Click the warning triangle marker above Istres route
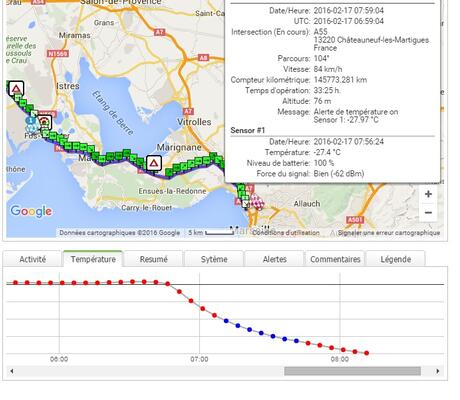 tap(16, 89)
